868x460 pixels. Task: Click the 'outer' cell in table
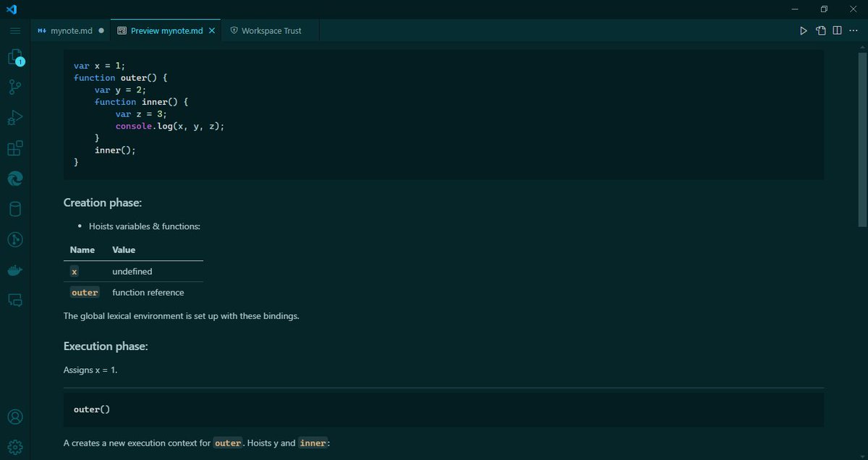(85, 292)
